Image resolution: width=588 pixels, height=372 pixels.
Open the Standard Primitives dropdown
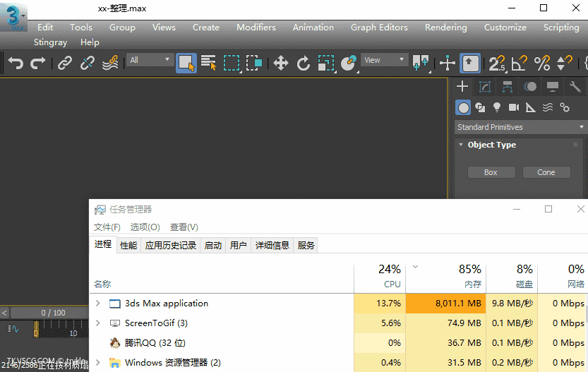tap(520, 127)
